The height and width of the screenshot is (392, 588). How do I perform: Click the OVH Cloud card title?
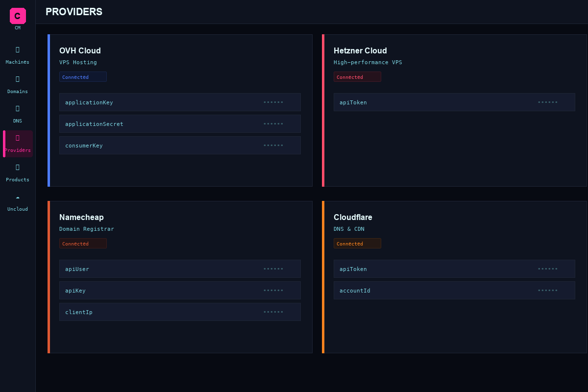click(x=80, y=50)
